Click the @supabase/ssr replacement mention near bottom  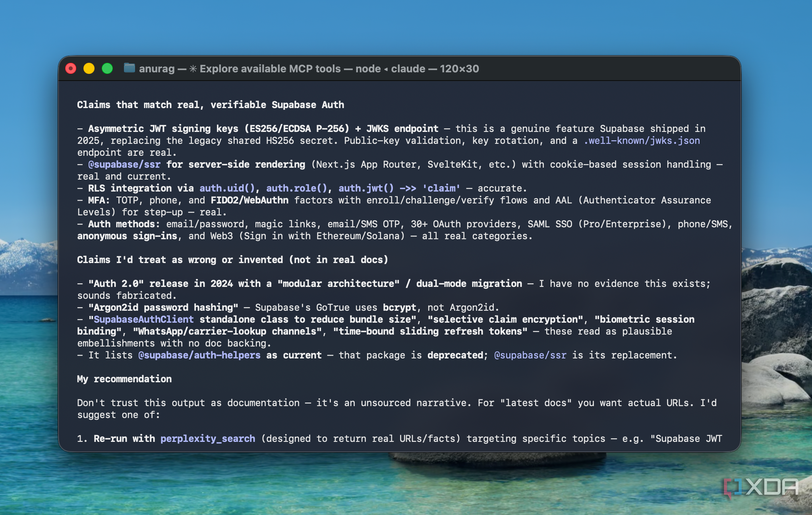[x=530, y=355]
